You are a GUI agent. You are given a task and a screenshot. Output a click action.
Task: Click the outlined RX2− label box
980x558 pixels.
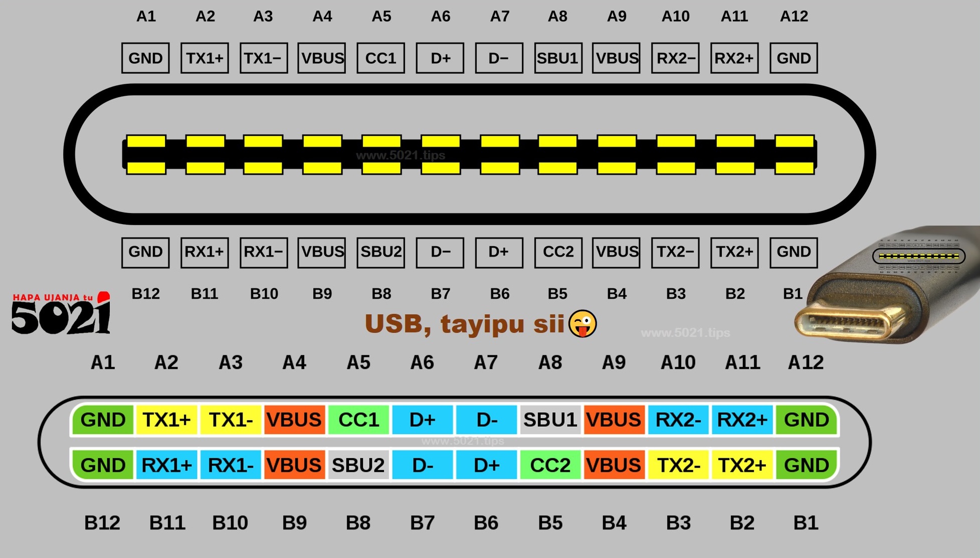tap(675, 58)
